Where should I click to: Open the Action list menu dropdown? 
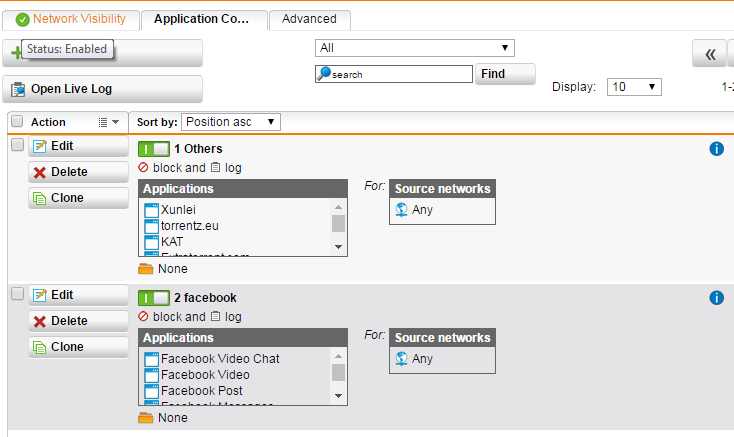point(109,122)
